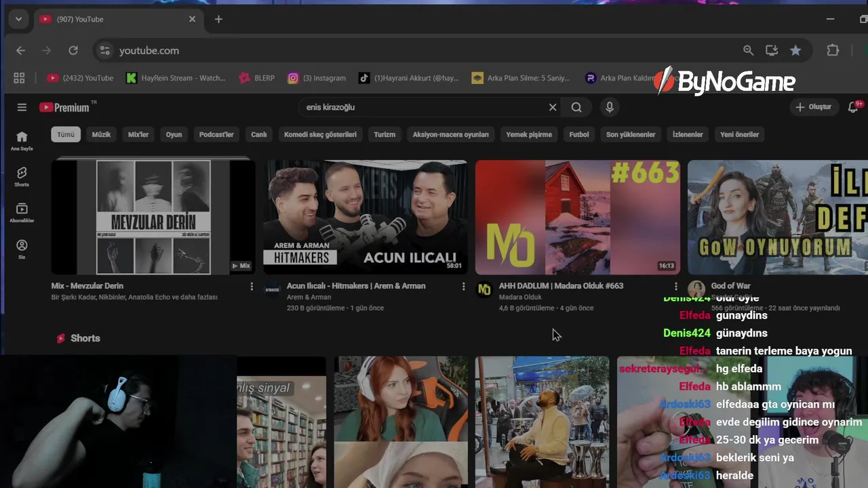
Task: Open the (3) Instagram bookmark
Action: coord(317,78)
